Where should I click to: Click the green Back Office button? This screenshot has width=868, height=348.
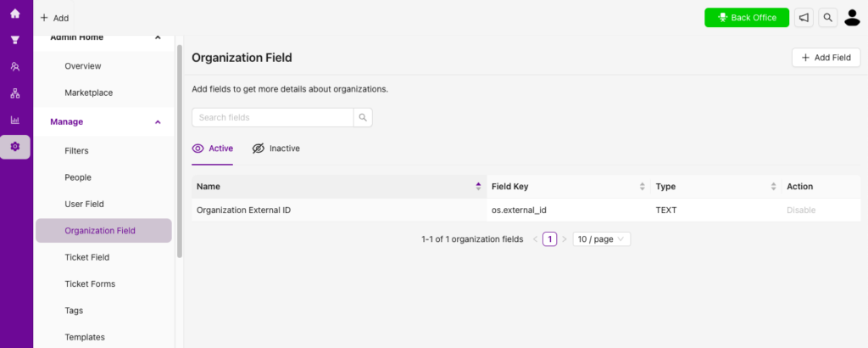(747, 18)
